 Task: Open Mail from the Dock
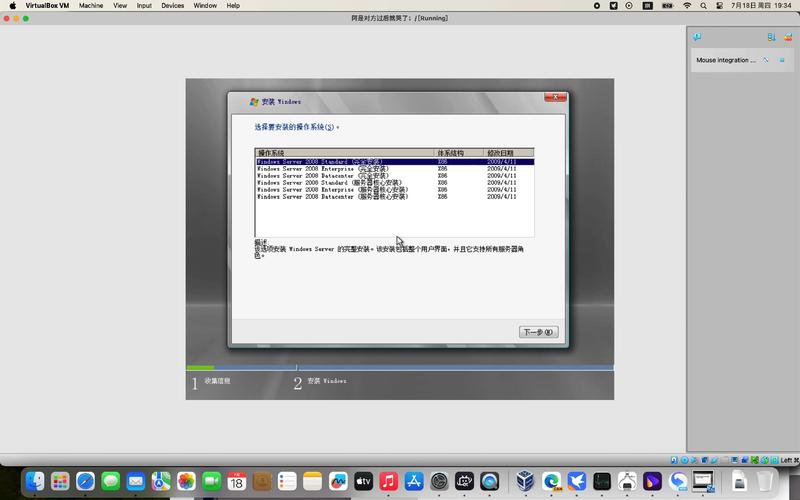point(136,481)
